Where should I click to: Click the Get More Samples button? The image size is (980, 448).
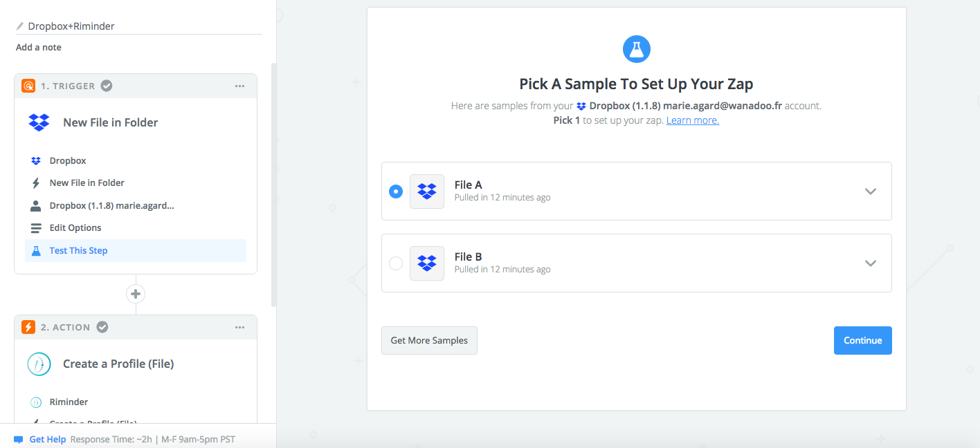(x=429, y=340)
